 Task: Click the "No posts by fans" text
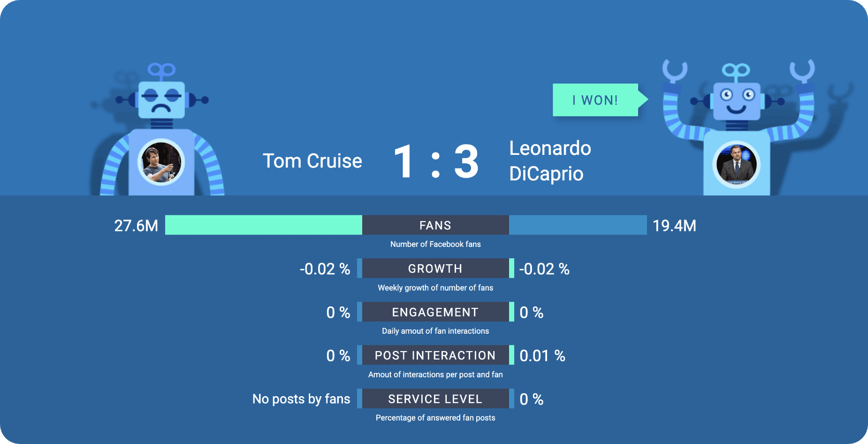pos(301,399)
